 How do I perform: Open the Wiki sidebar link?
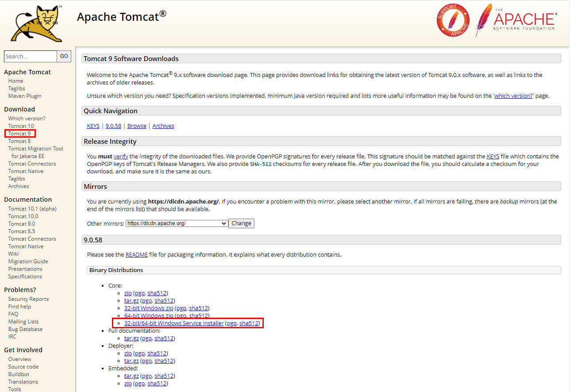tap(13, 254)
